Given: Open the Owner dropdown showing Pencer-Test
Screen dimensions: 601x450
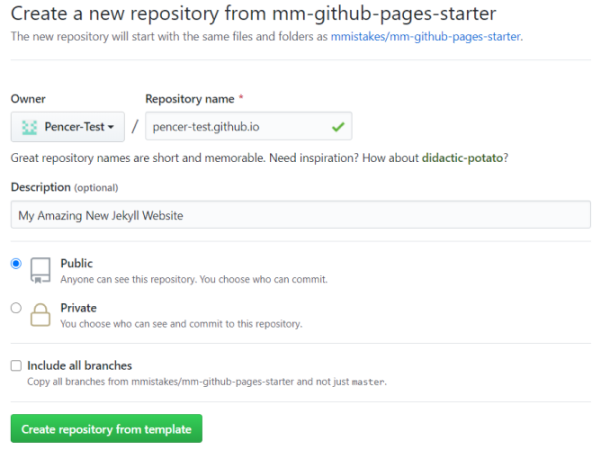Looking at the screenshot, I should tap(68, 127).
